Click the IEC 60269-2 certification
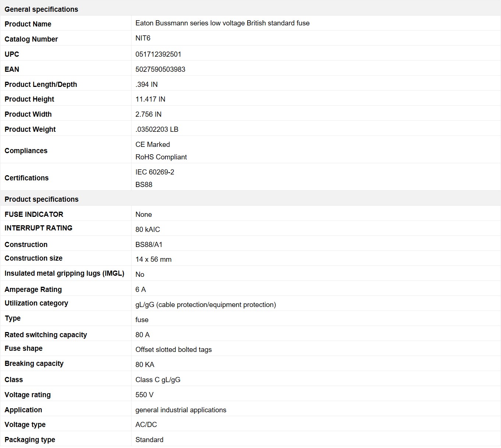The height and width of the screenshot is (448, 501). point(155,172)
